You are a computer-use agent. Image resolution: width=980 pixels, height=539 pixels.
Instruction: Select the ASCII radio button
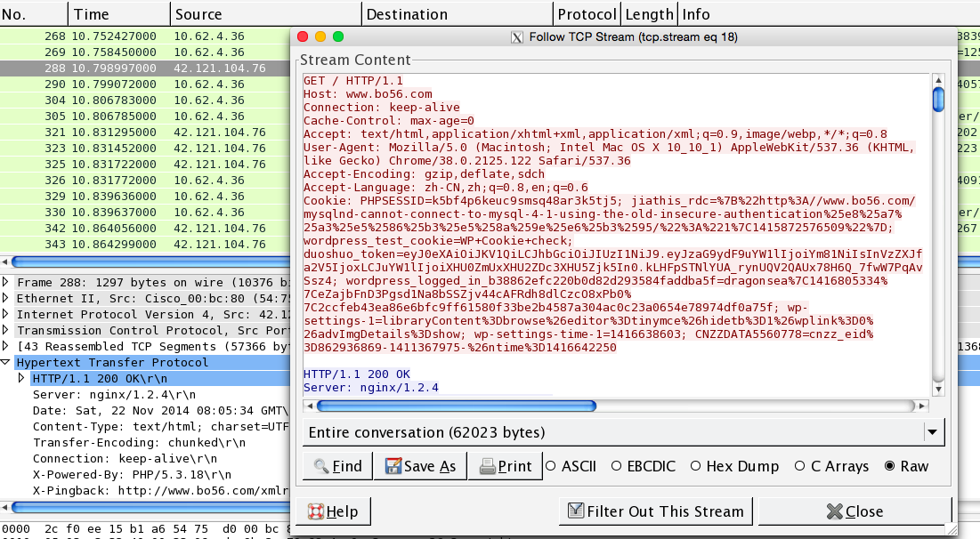[551, 466]
